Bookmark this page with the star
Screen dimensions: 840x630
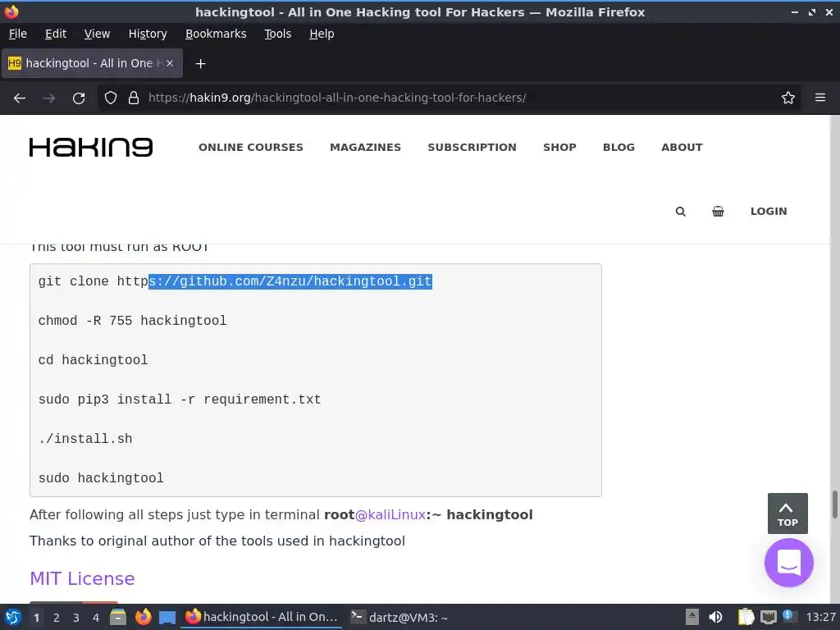click(788, 98)
